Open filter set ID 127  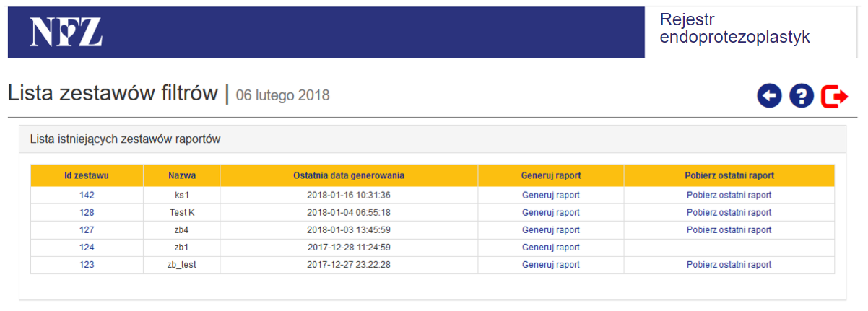point(87,230)
